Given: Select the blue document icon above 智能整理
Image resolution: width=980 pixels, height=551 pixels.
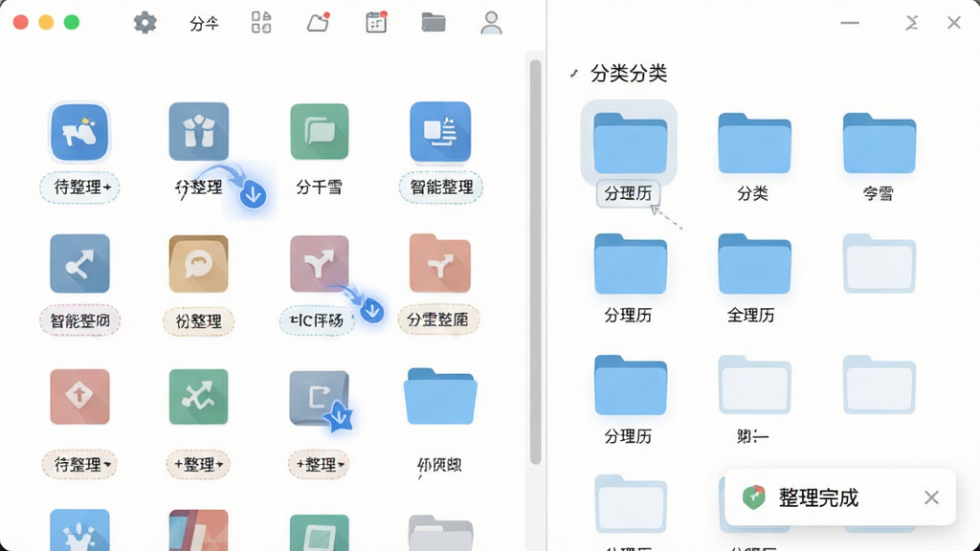Looking at the screenshot, I should pyautogui.click(x=440, y=132).
